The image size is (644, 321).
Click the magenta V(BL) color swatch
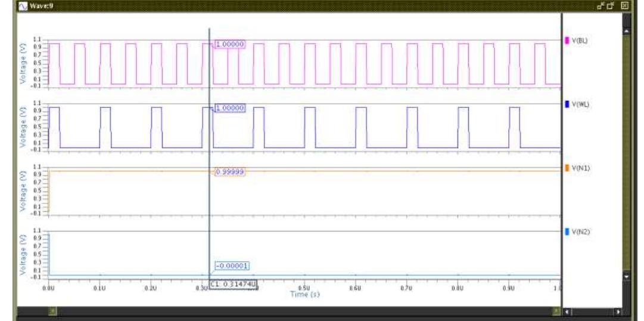pos(567,41)
